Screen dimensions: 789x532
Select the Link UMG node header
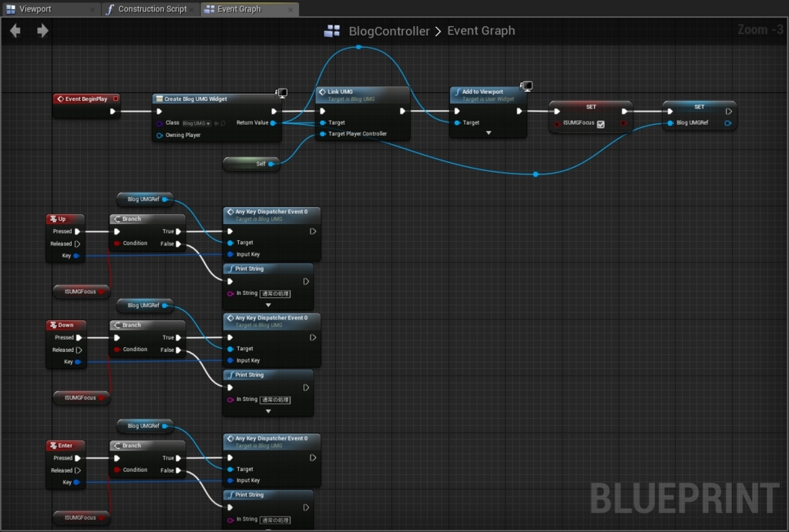click(362, 95)
